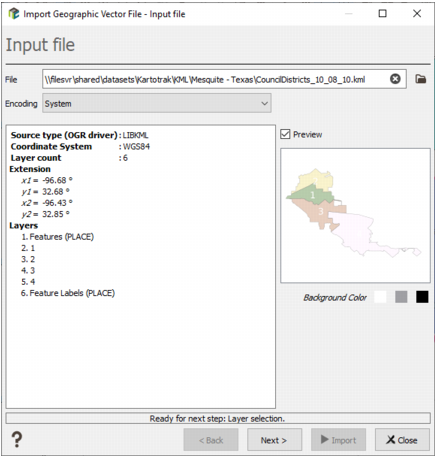The image size is (438, 458).
Task: Click the question mark help icon
Action: pyautogui.click(x=17, y=439)
